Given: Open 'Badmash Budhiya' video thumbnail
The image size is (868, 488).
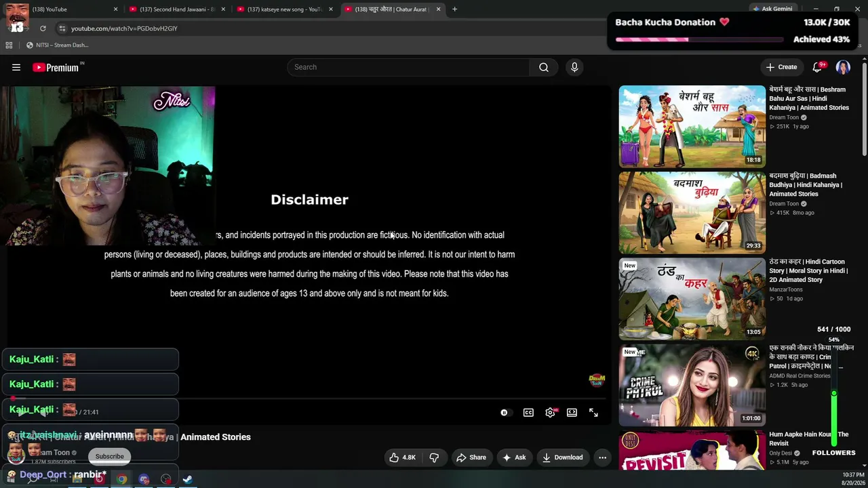Looking at the screenshot, I should pyautogui.click(x=692, y=213).
